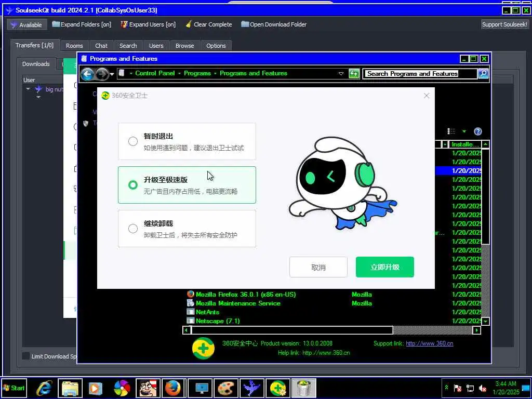Click the Available status button in Soulseek

[x=26, y=25]
